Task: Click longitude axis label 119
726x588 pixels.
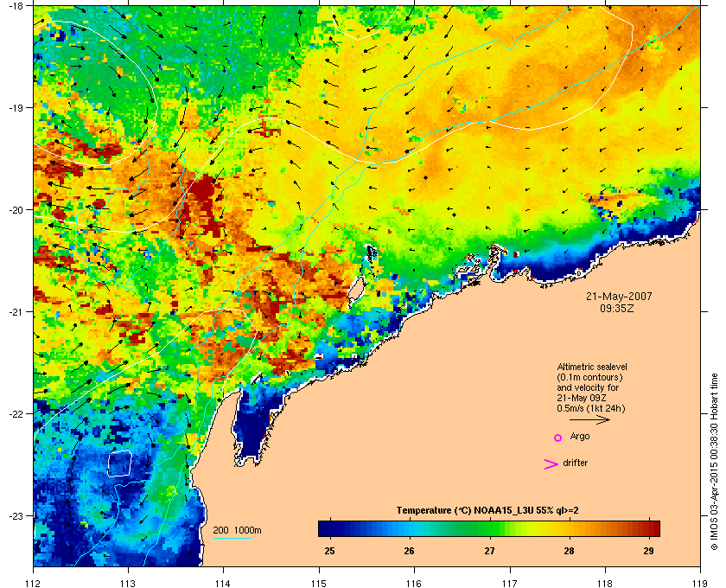Action: (x=700, y=584)
